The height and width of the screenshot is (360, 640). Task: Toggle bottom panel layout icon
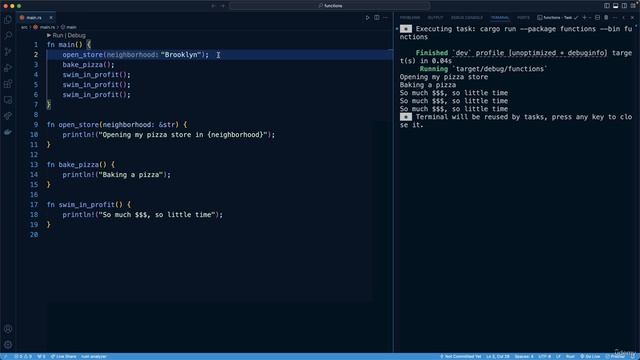(616, 6)
